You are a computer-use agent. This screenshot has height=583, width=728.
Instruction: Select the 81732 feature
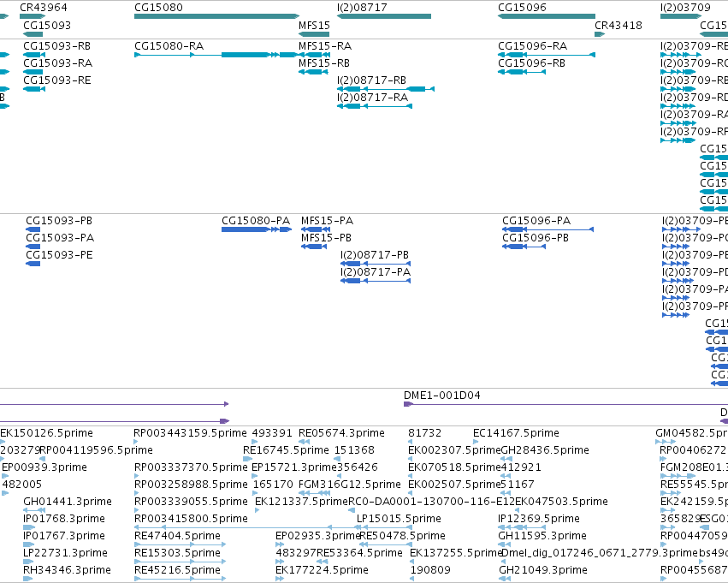click(x=410, y=442)
